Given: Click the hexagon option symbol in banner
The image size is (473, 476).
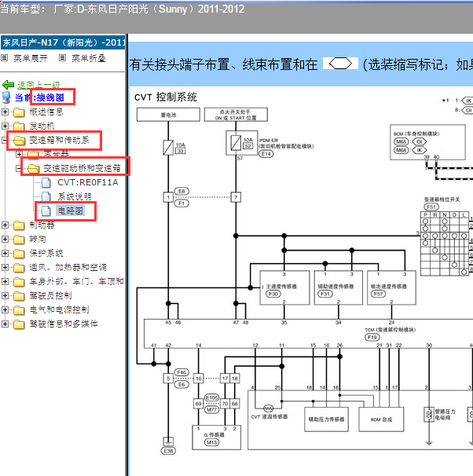Looking at the screenshot, I should [x=340, y=64].
